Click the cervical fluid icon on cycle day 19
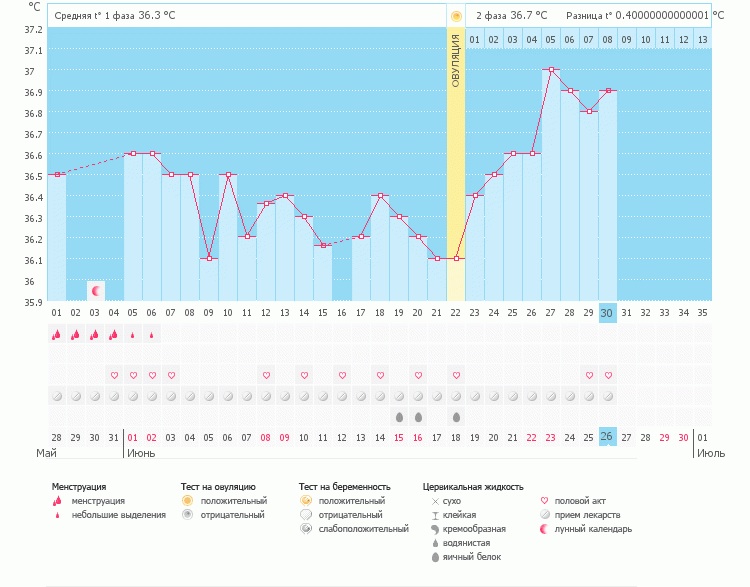This screenshot has width=750, height=587. (399, 416)
